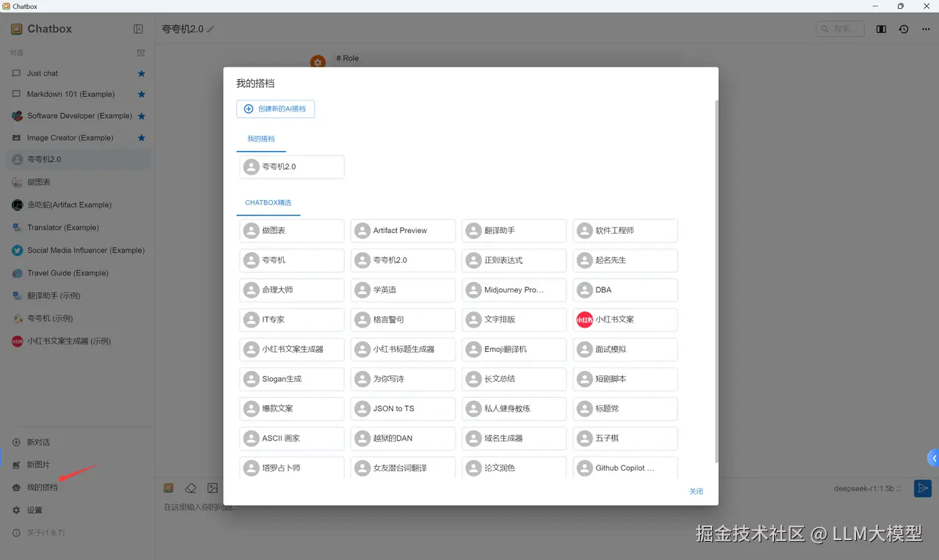Click the search field in the header
This screenshot has height=560, width=939.
840,29
